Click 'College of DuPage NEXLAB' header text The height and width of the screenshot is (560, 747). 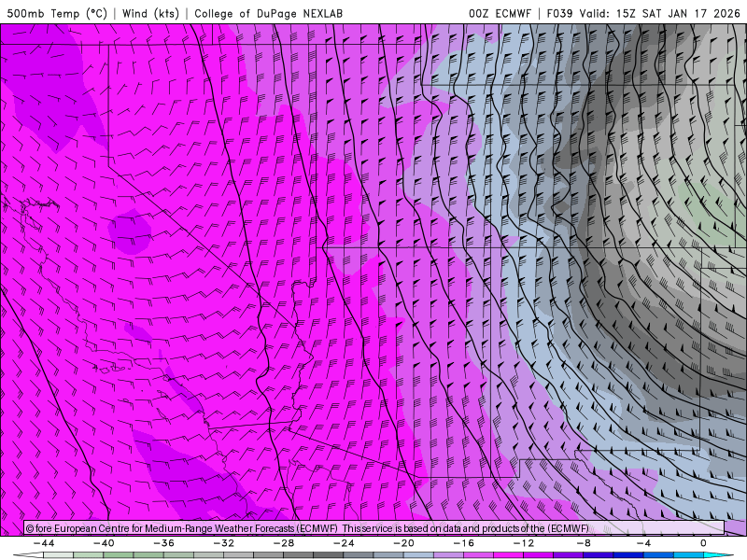tap(268, 13)
